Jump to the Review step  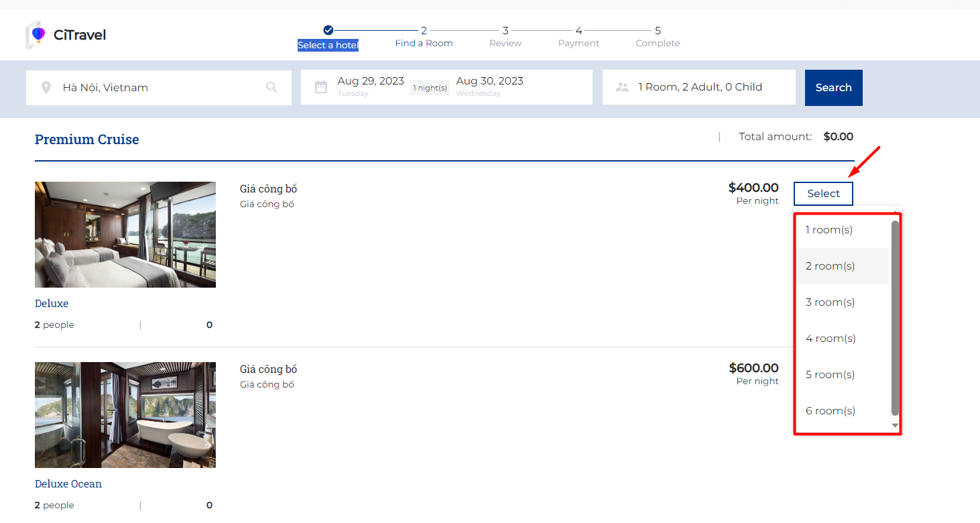click(x=505, y=43)
